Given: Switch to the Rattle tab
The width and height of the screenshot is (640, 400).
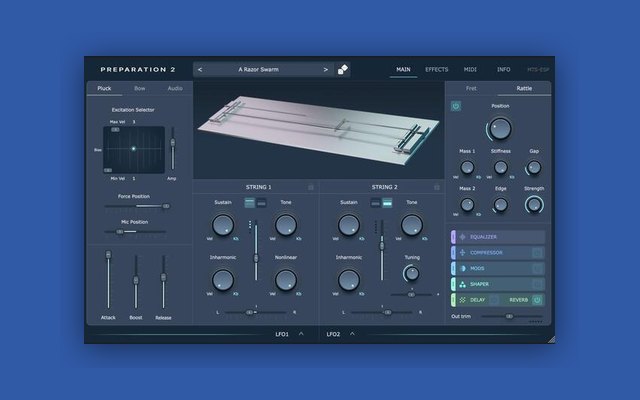Looking at the screenshot, I should pyautogui.click(x=524, y=88).
